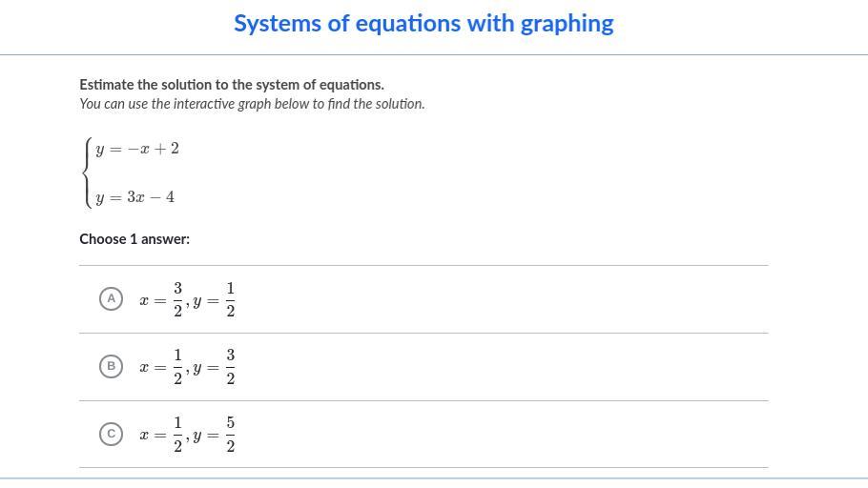Click the italic interactive graph hint text

click(252, 104)
